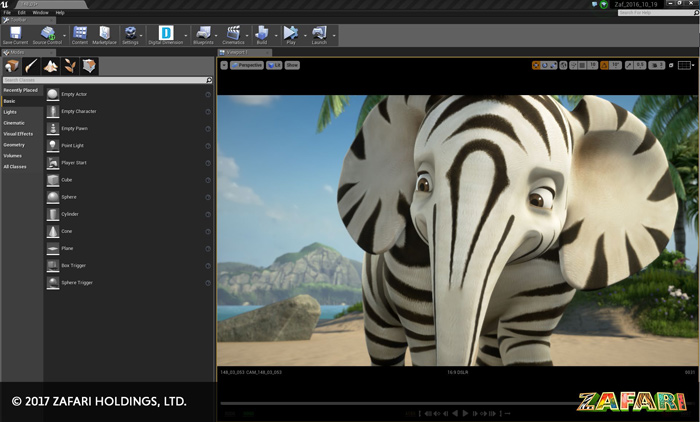Toggle scale snapping in viewport toolbar
This screenshot has width=700, height=422.
[x=629, y=65]
